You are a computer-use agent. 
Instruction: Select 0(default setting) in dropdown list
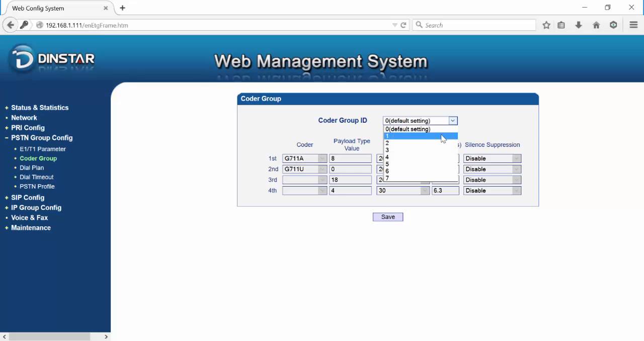coord(421,129)
